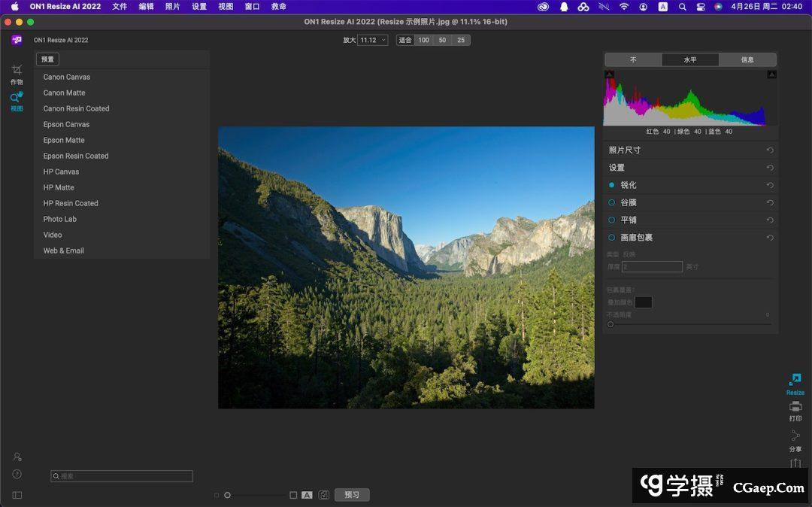Click the 叠加颜色 color swatch
812x507 pixels.
643,302
